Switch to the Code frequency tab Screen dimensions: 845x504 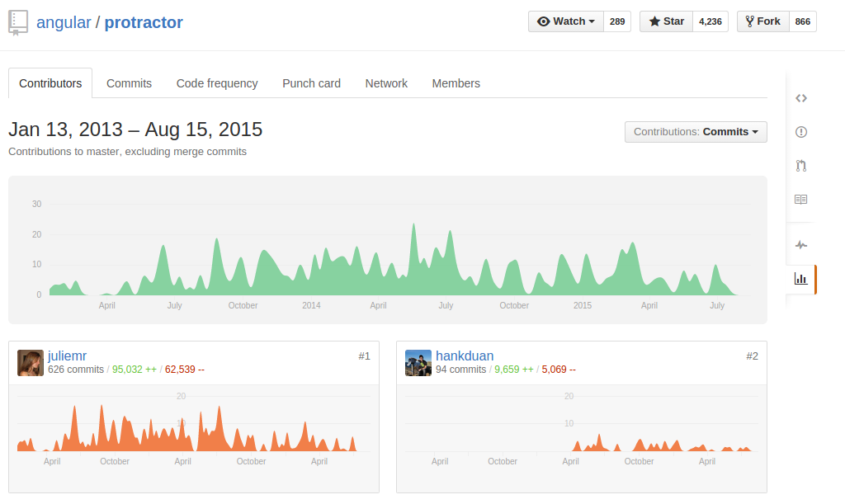click(217, 83)
